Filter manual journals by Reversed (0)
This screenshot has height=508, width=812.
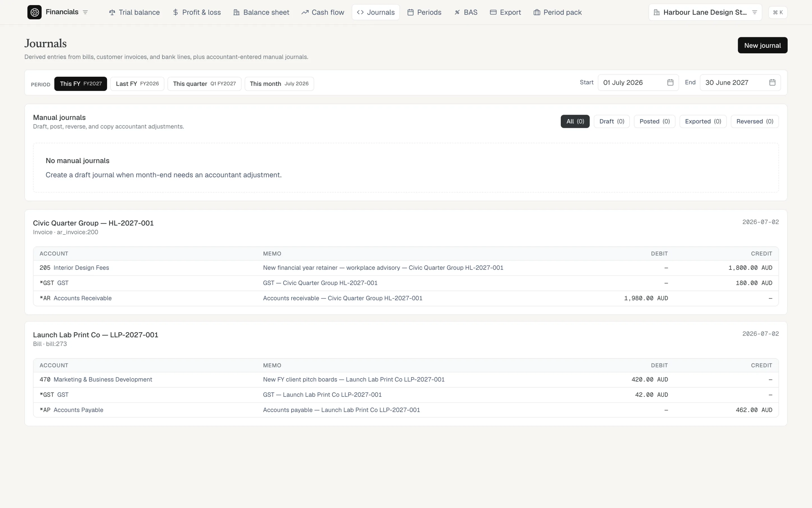[754, 121]
